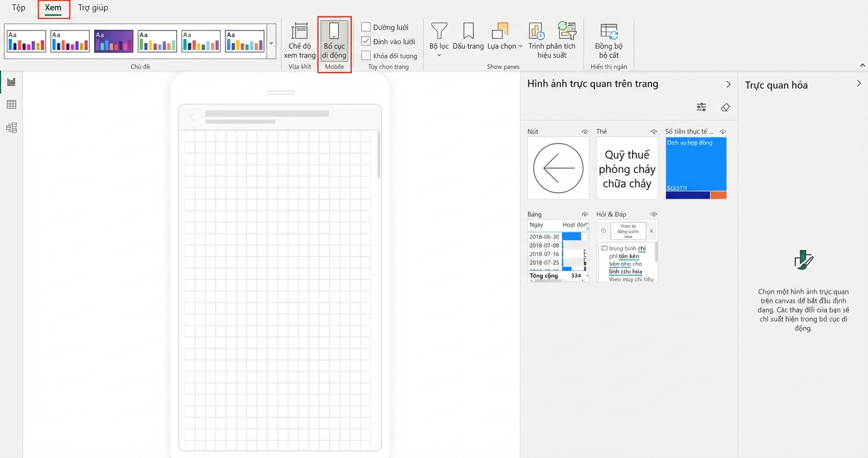
Task: Click the Dịch vụ hợp đồng treemap label
Action: 690,143
